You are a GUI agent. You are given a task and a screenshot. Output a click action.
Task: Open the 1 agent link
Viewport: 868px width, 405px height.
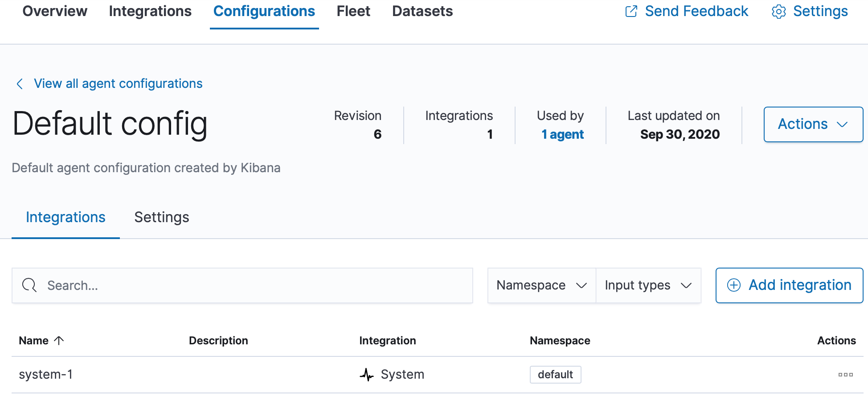tap(562, 134)
